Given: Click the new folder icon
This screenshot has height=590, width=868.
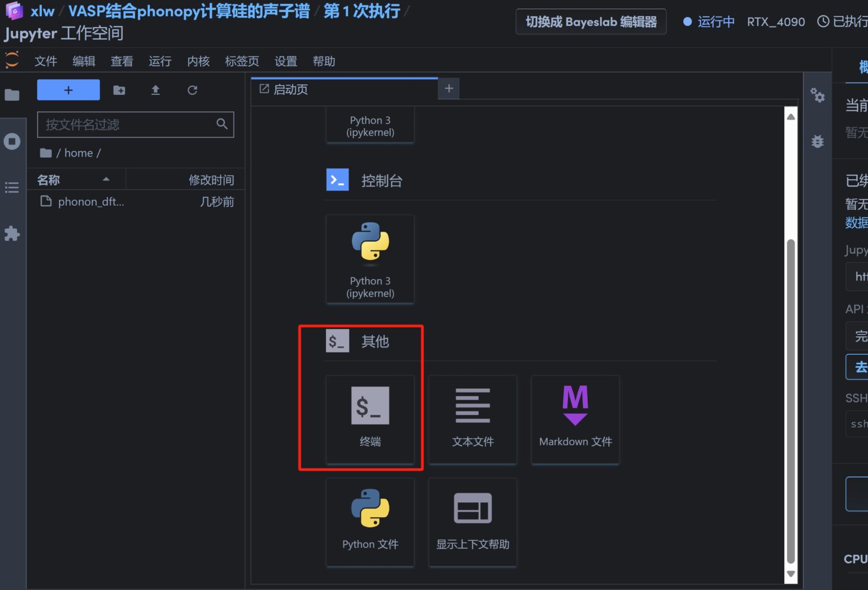Looking at the screenshot, I should [x=119, y=90].
